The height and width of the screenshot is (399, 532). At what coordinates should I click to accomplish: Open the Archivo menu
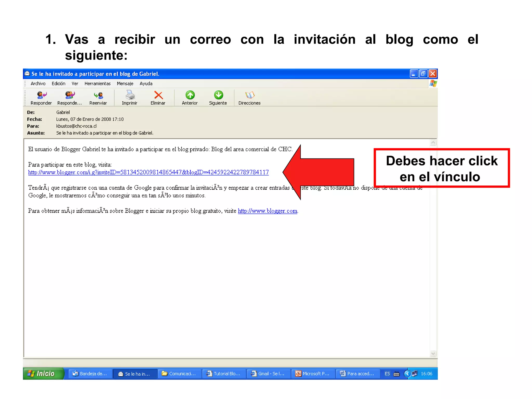pos(38,84)
